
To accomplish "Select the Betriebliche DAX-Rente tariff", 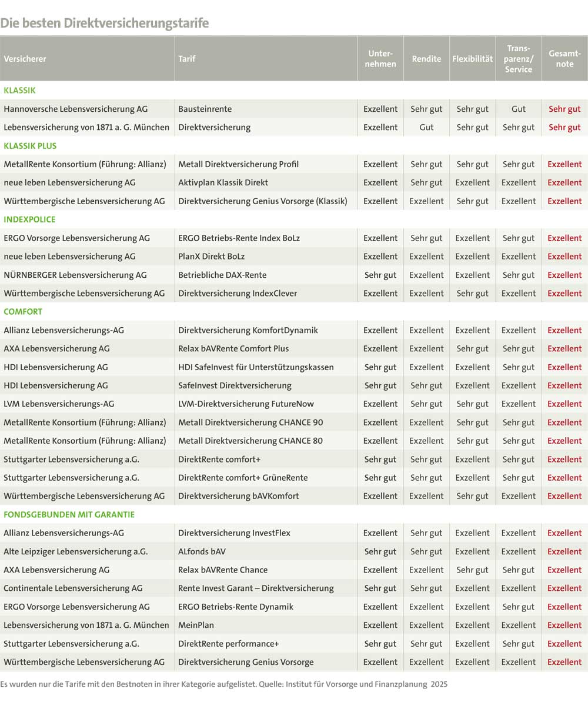I will (x=222, y=275).
